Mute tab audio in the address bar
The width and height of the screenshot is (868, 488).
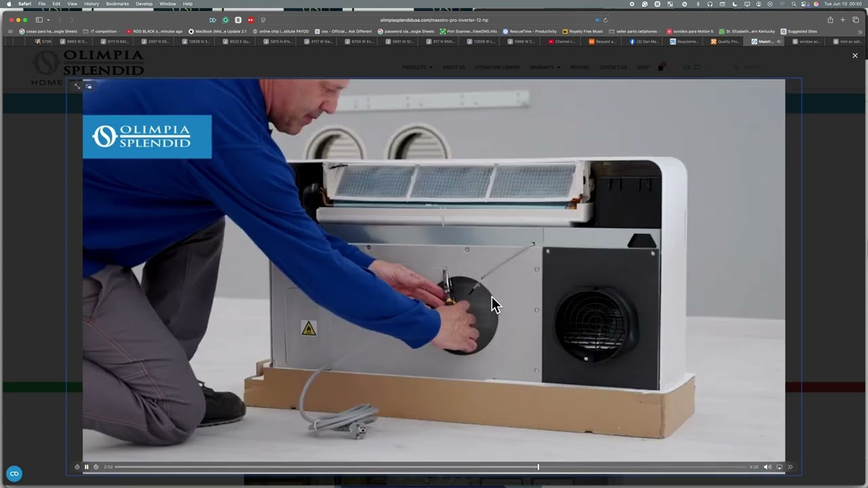tap(597, 20)
